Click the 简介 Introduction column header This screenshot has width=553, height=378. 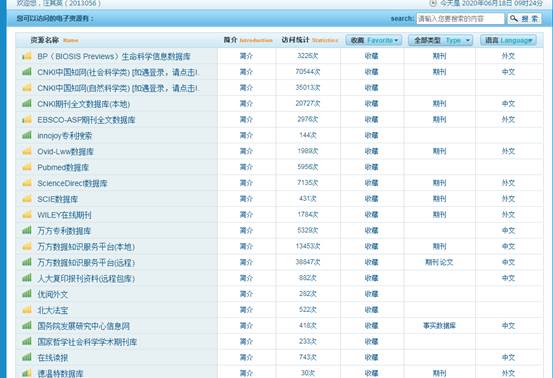pos(248,40)
